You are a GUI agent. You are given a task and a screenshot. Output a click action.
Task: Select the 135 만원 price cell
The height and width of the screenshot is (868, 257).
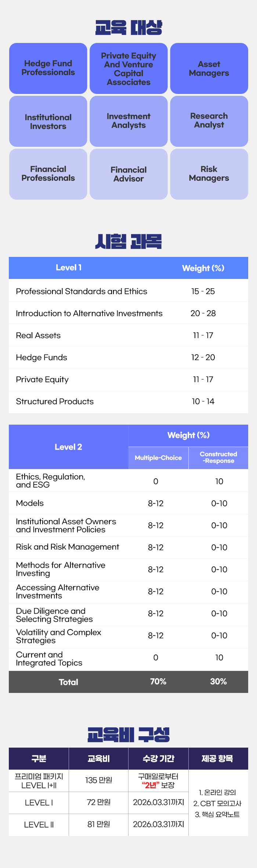(99, 780)
